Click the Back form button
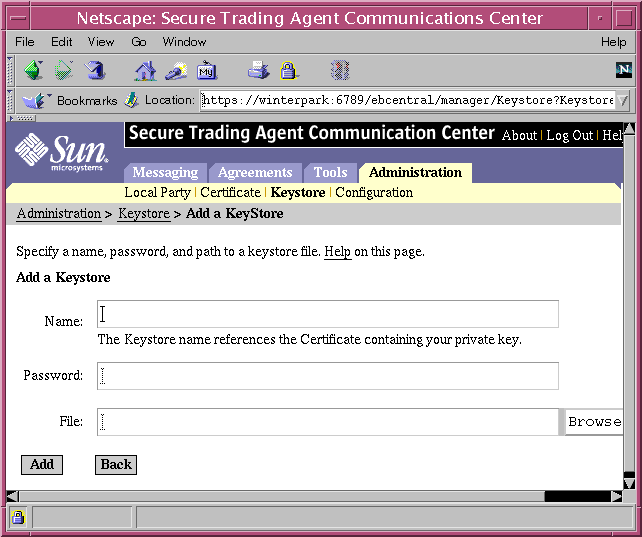This screenshot has width=642, height=537. click(116, 465)
